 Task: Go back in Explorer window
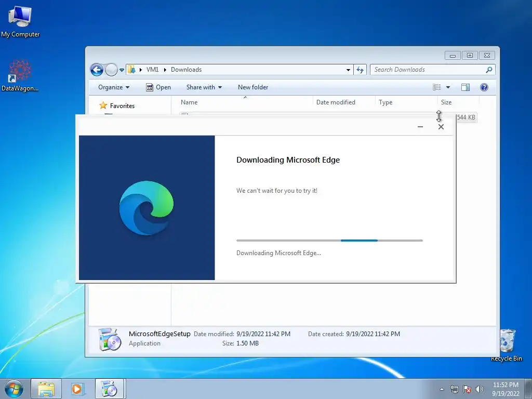pyautogui.click(x=97, y=70)
